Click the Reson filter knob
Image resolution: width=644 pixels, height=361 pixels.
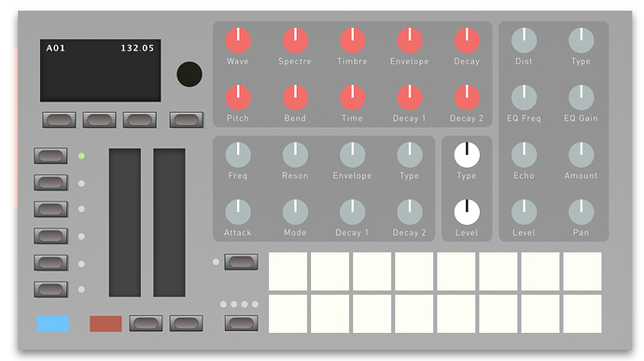(295, 155)
